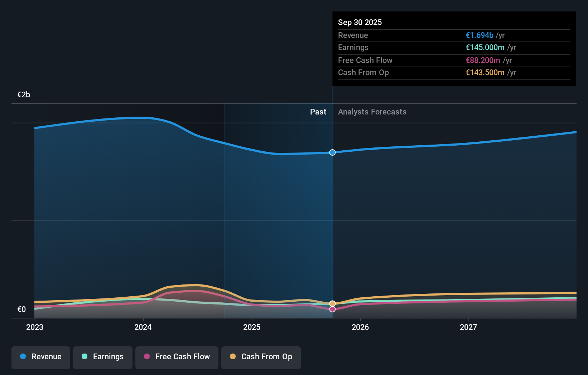588x375 pixels.
Task: Click the Free Cash Flow legend button
Action: [x=177, y=357]
